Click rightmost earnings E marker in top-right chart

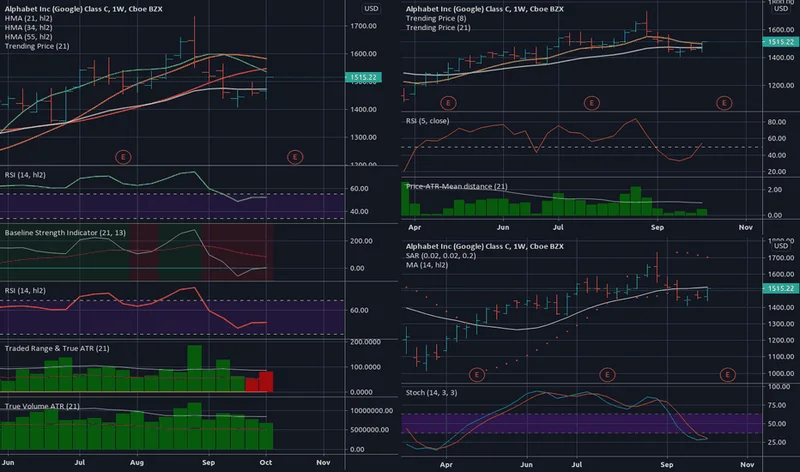click(725, 102)
